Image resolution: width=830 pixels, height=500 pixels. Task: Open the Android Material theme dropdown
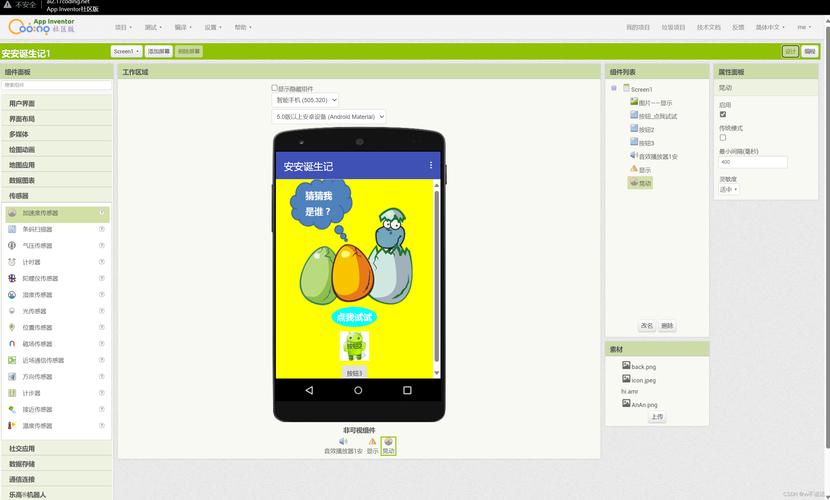point(329,116)
